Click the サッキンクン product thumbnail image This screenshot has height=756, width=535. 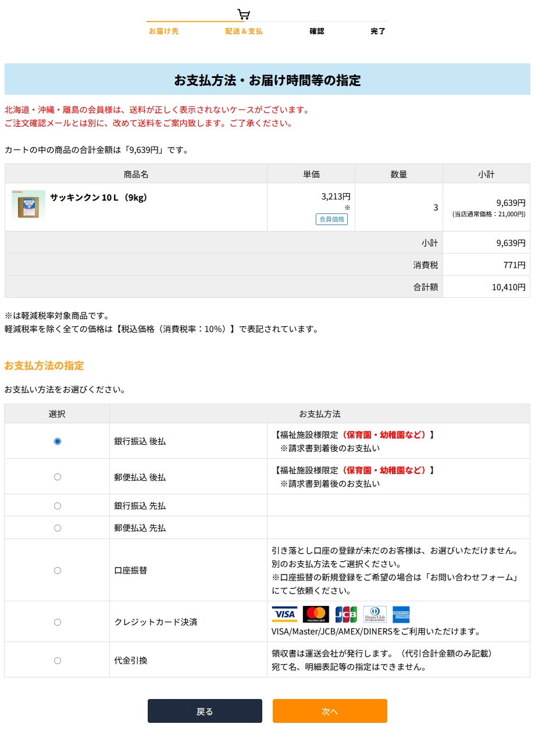pos(28,205)
